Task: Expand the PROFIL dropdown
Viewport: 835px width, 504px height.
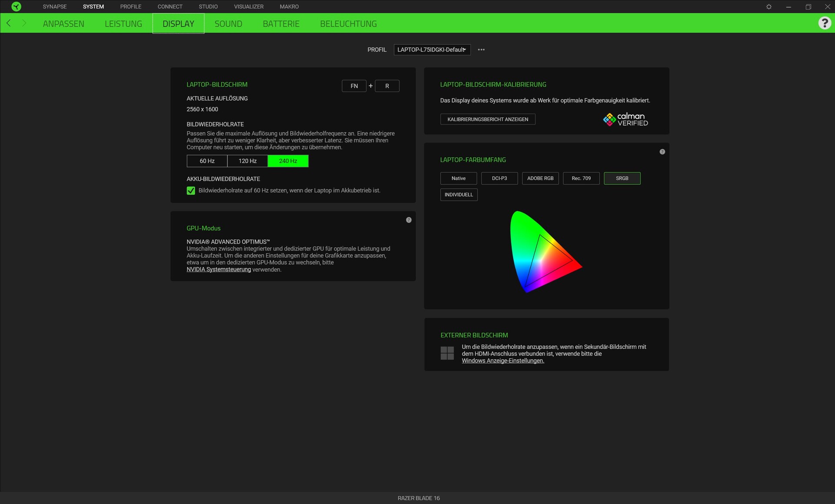Action: (x=432, y=50)
